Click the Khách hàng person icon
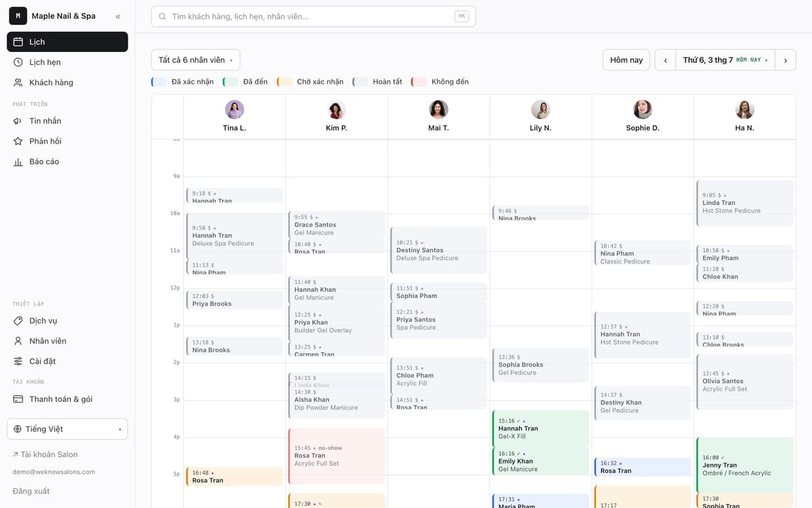 (x=18, y=83)
